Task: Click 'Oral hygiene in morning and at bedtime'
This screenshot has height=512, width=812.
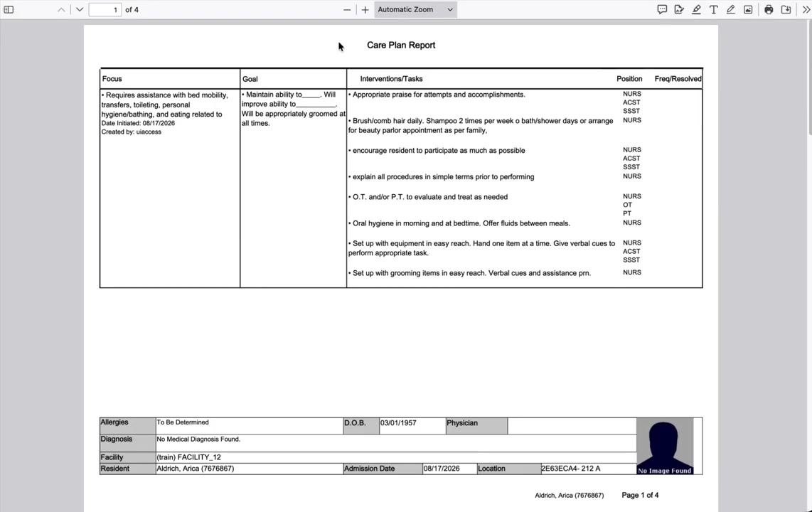Action: (x=461, y=223)
